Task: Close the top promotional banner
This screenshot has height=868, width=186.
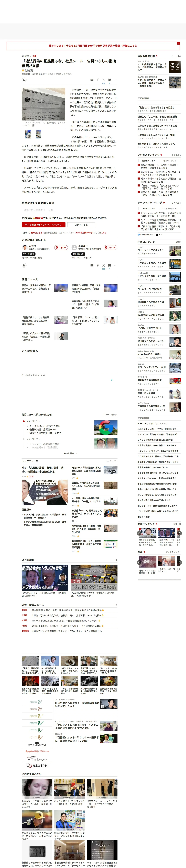Action: pyautogui.click(x=178, y=43)
